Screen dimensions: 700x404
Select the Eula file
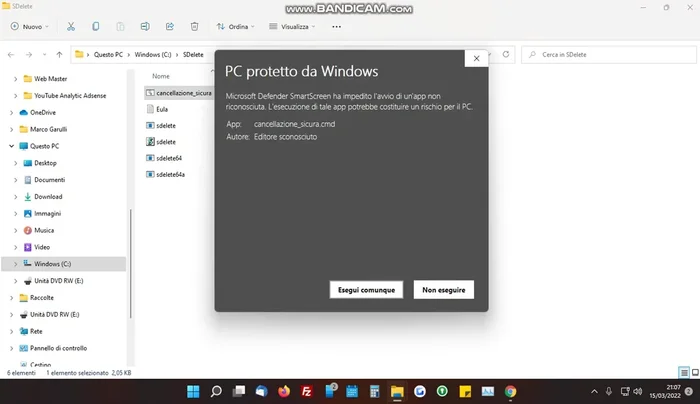pos(157,109)
